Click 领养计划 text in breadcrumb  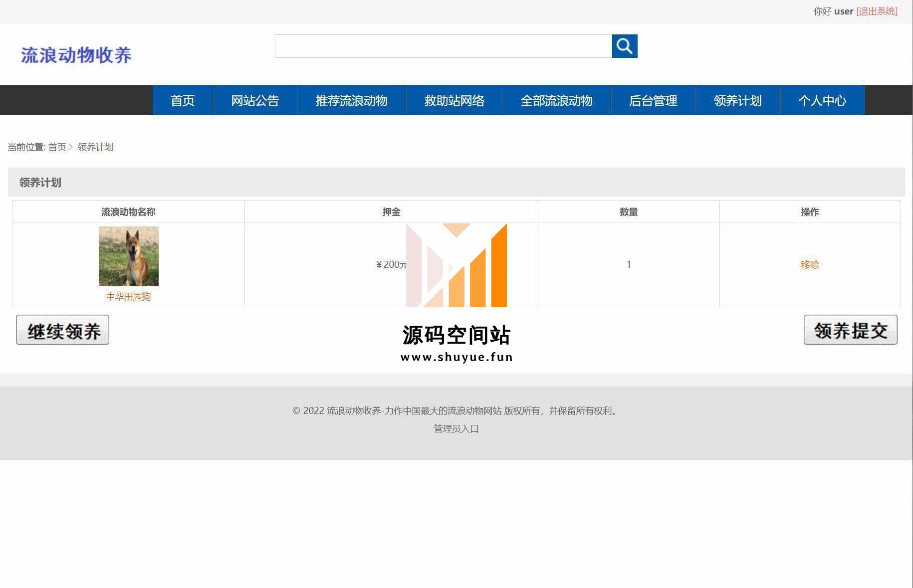[95, 147]
